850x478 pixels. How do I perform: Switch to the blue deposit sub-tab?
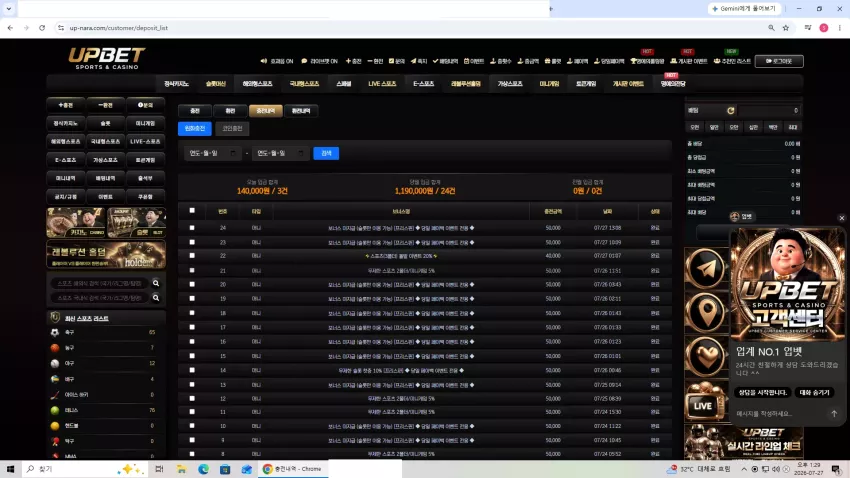click(195, 128)
